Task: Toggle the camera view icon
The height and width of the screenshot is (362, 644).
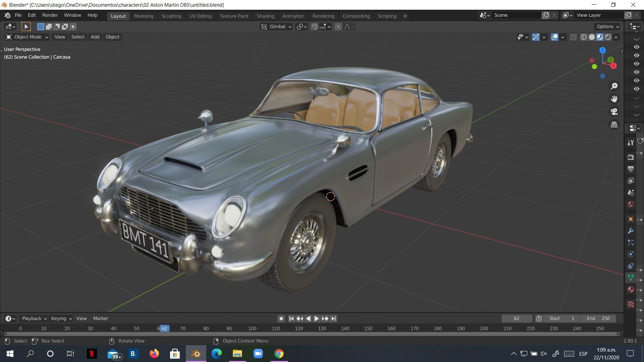Action: (x=614, y=112)
